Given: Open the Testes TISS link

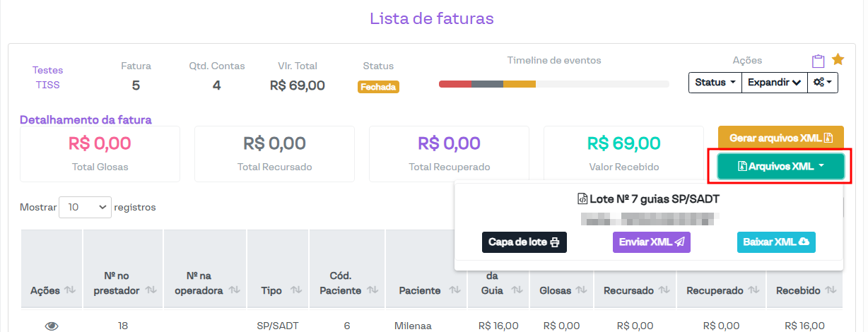Looking at the screenshot, I should 47,77.
